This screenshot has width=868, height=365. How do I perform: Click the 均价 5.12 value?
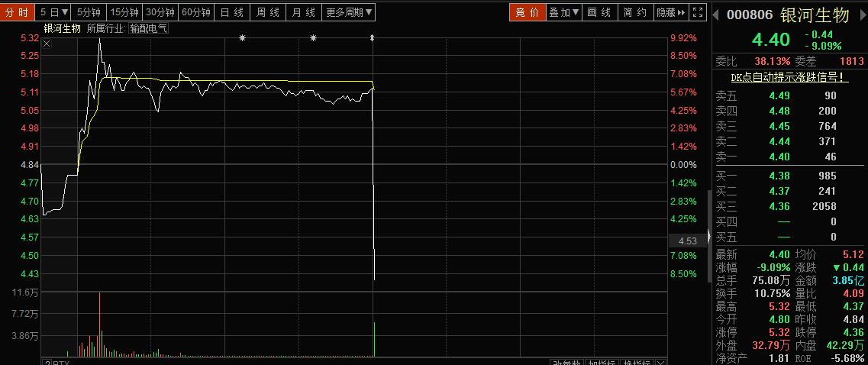click(x=853, y=254)
